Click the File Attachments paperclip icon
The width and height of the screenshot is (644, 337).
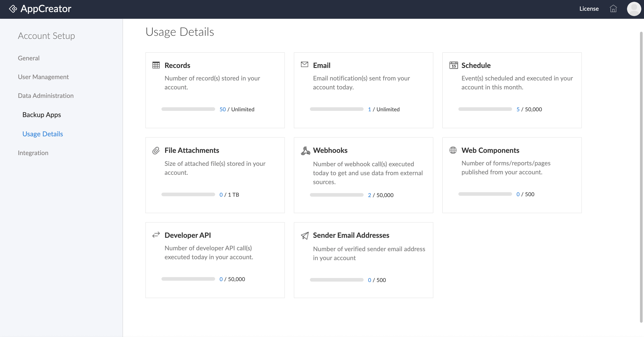pos(156,150)
